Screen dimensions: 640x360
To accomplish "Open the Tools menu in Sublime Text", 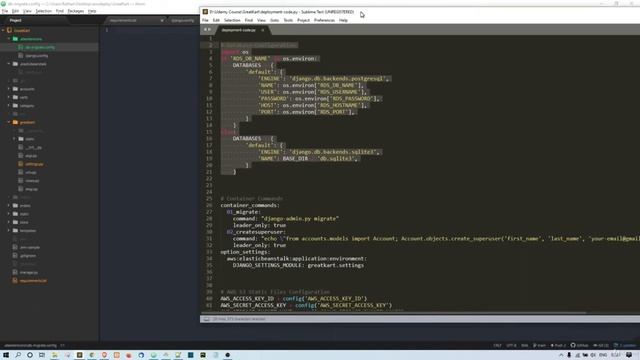I will click(x=288, y=20).
